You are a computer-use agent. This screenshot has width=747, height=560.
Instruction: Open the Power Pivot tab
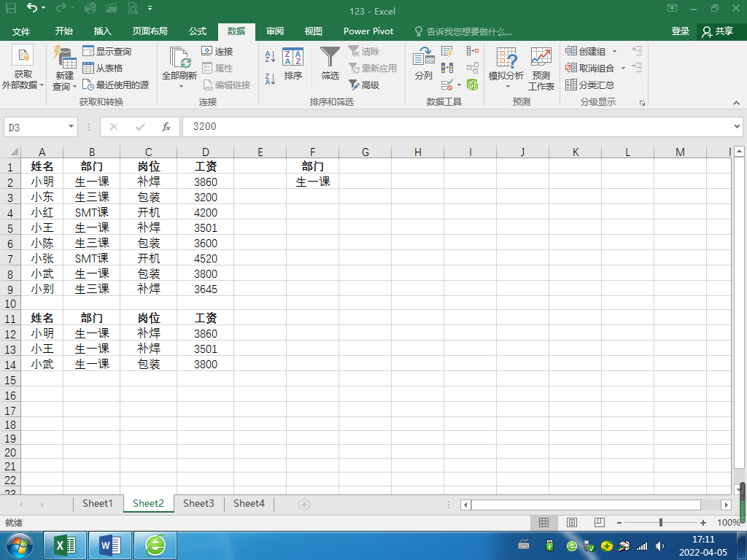pyautogui.click(x=368, y=31)
